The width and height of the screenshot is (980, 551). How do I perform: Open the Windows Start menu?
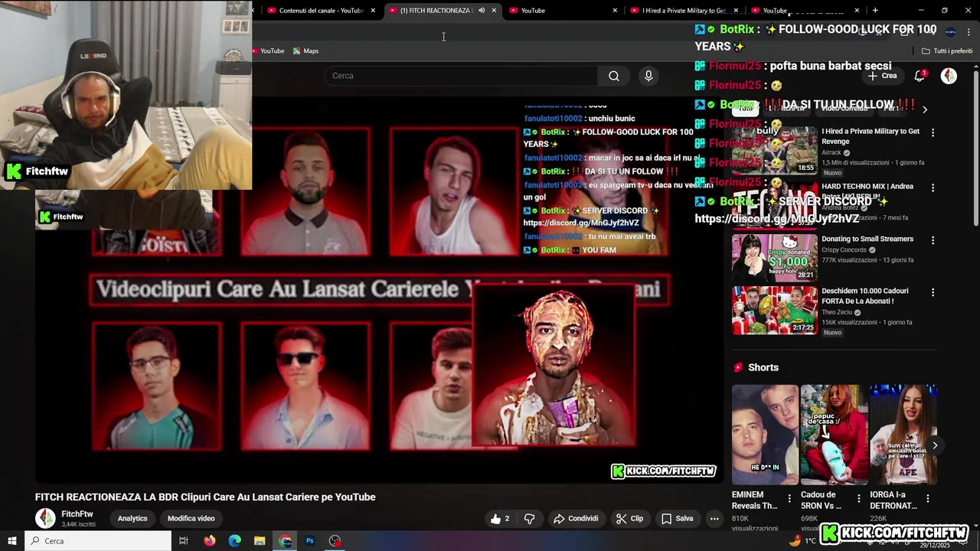click(x=11, y=541)
